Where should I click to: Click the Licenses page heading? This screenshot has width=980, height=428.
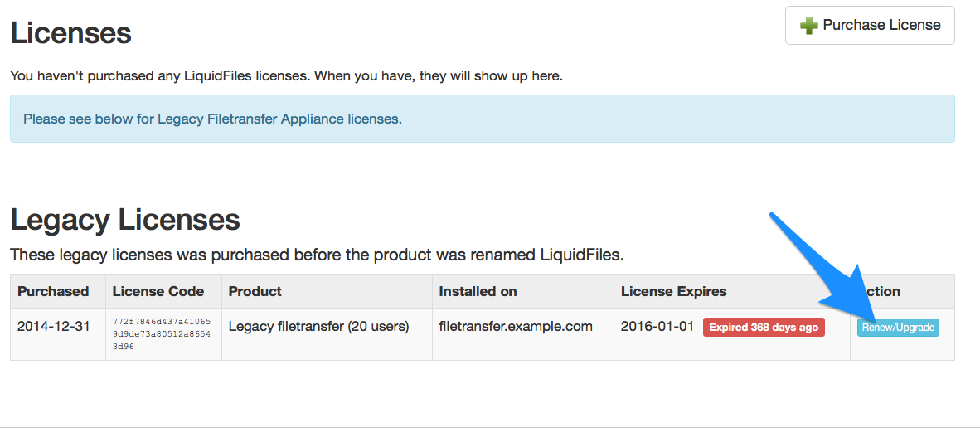71,33
